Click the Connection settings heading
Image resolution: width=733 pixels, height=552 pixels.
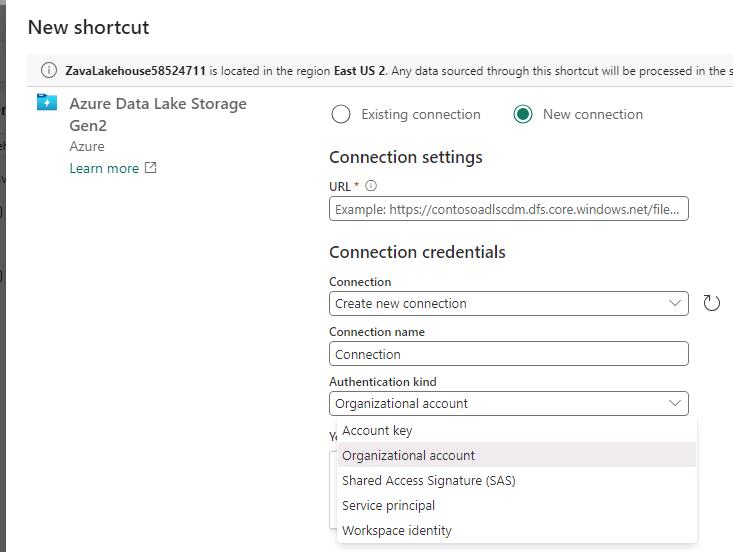(x=406, y=157)
